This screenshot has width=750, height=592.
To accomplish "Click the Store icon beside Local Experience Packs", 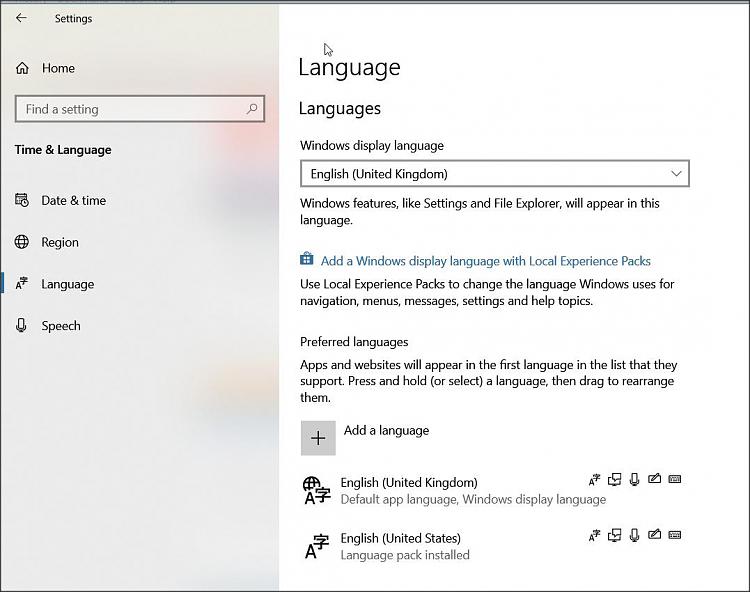I will tap(307, 259).
